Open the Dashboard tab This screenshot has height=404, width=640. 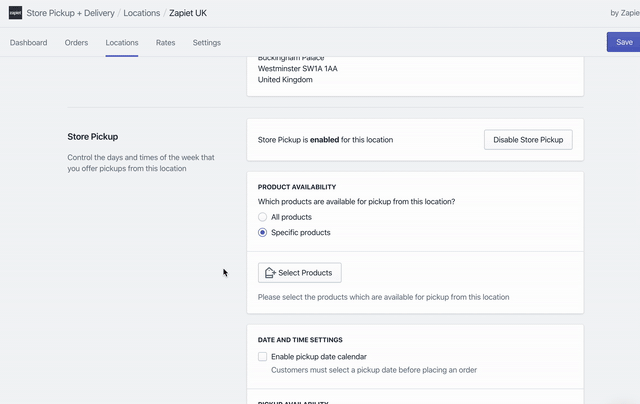click(28, 43)
